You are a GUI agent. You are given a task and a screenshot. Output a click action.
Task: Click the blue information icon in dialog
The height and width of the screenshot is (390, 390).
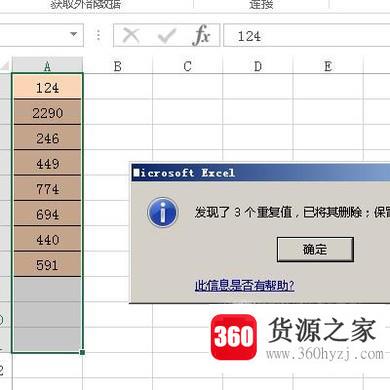pyautogui.click(x=162, y=212)
